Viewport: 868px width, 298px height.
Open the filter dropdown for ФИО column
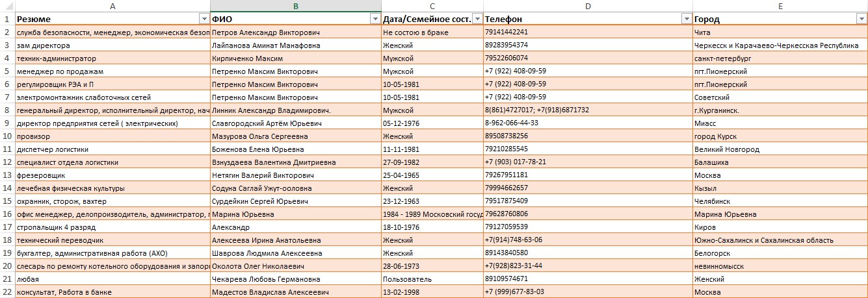(x=375, y=19)
